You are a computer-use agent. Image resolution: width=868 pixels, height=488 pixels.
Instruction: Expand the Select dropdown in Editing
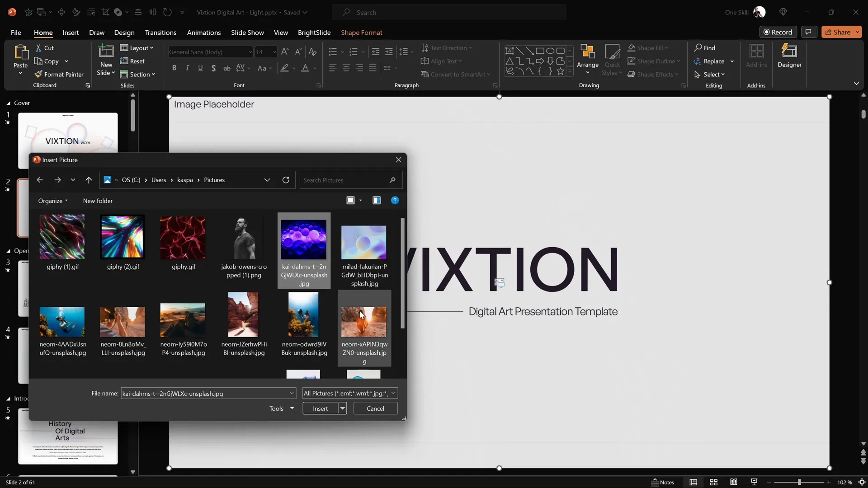[710, 75]
